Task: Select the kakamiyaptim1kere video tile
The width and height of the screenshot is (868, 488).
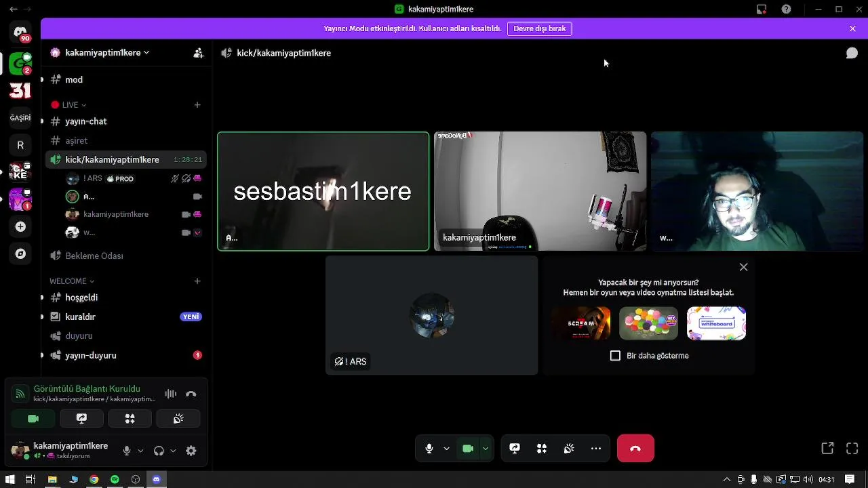Action: 540,191
